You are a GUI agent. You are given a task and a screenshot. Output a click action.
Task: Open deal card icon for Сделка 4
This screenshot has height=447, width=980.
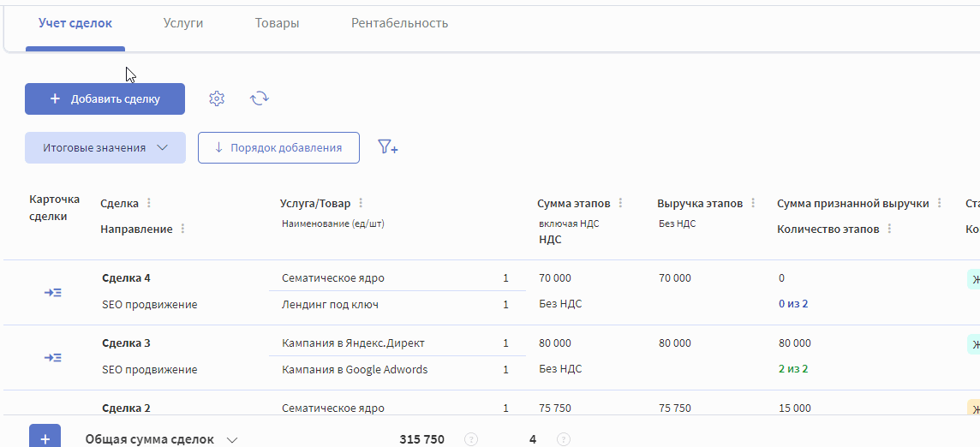[x=52, y=292]
